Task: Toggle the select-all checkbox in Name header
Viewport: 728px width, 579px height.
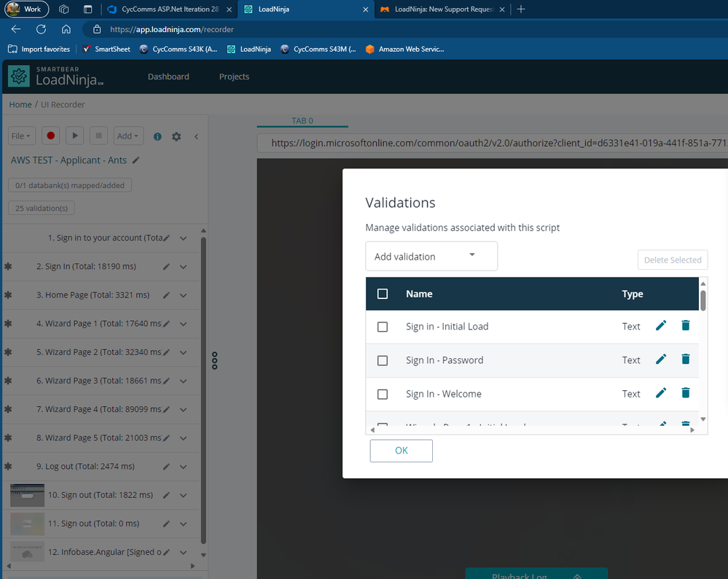Action: [x=383, y=294]
